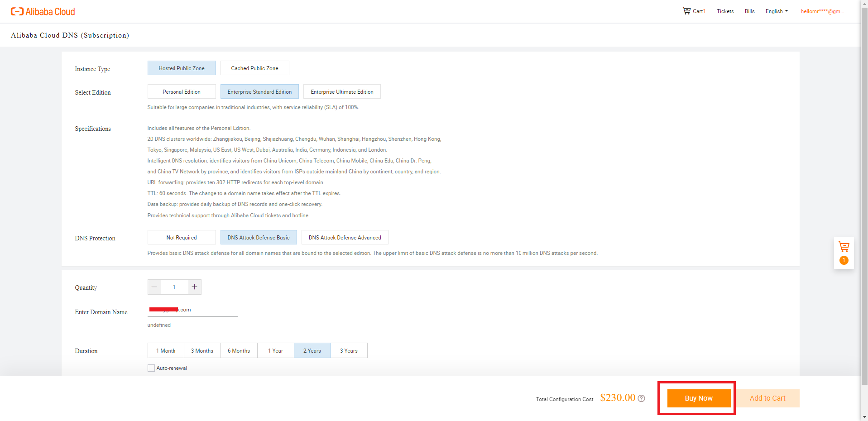Image resolution: width=868 pixels, height=421 pixels.
Task: Select Hosted Public Zone instance type
Action: tap(182, 68)
